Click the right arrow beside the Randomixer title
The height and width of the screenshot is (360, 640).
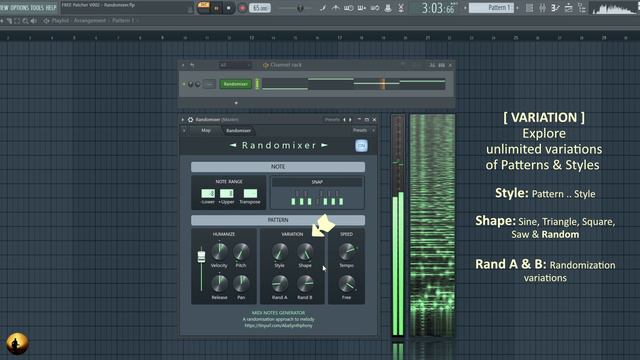[x=324, y=145]
